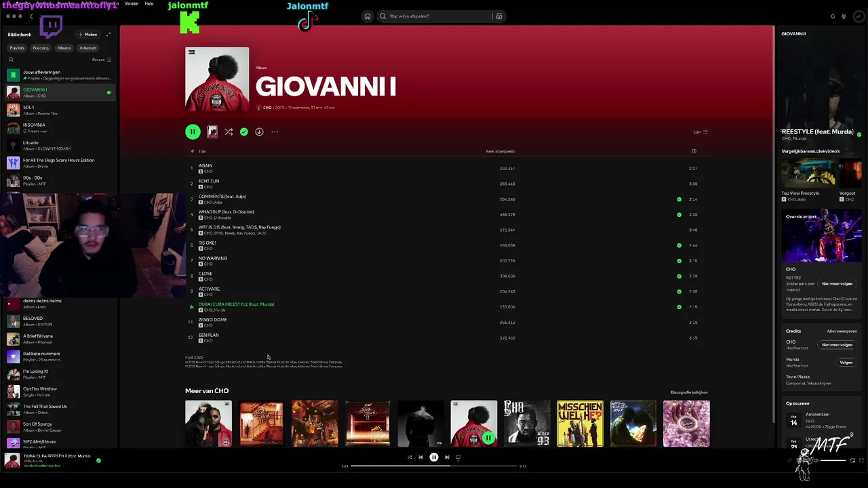Screen dimensions: 868x488
Task: Filter library by Podcasts
Action: click(41, 48)
